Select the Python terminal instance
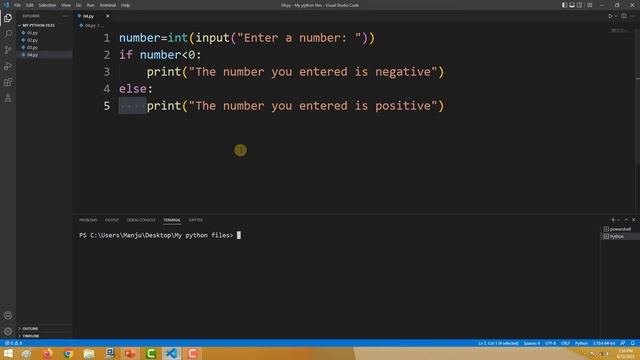Image resolution: width=640 pixels, height=360 pixels. [x=620, y=236]
